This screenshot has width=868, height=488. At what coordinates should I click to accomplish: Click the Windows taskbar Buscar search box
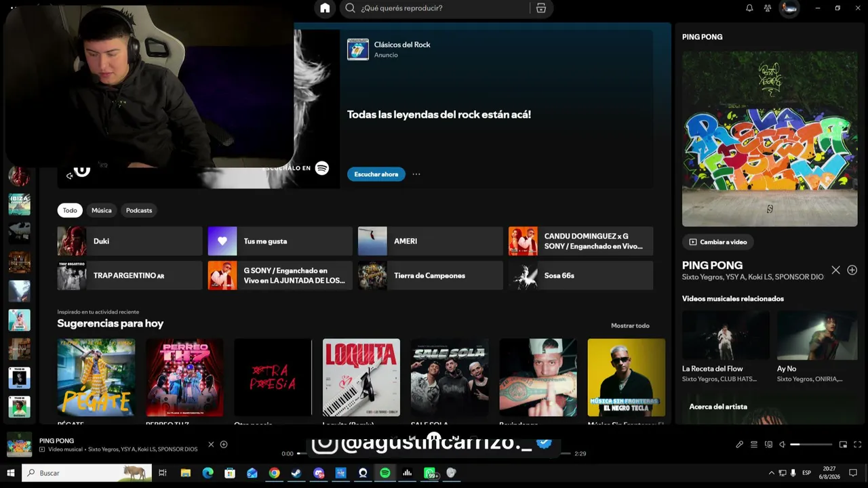point(87,473)
